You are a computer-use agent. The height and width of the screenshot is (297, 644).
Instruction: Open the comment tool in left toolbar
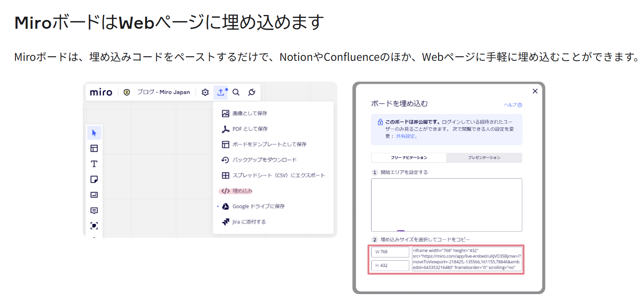pos(94,210)
